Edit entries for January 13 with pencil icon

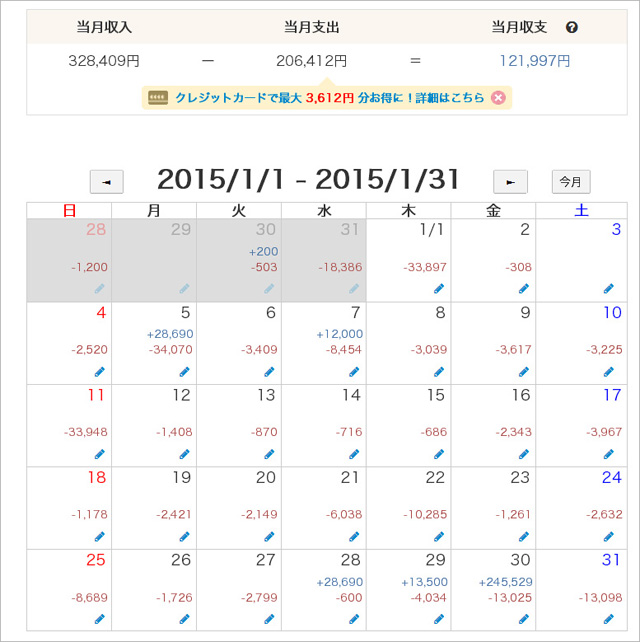click(269, 454)
